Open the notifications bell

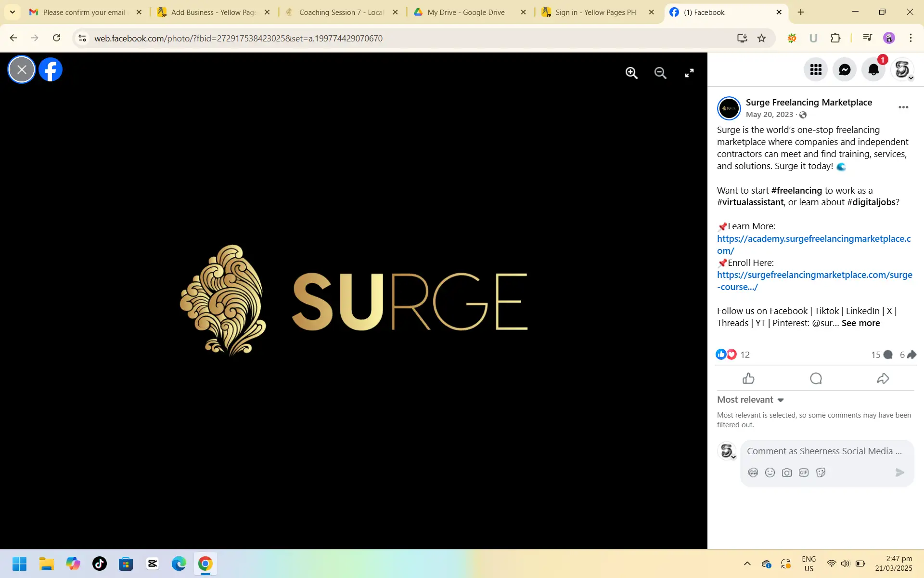tap(873, 70)
